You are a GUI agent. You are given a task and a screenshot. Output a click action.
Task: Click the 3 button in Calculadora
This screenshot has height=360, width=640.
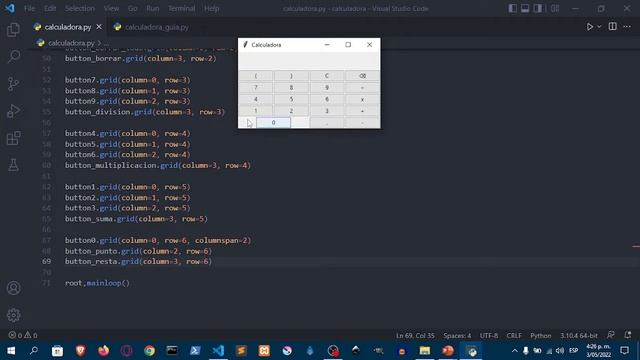[x=327, y=111]
